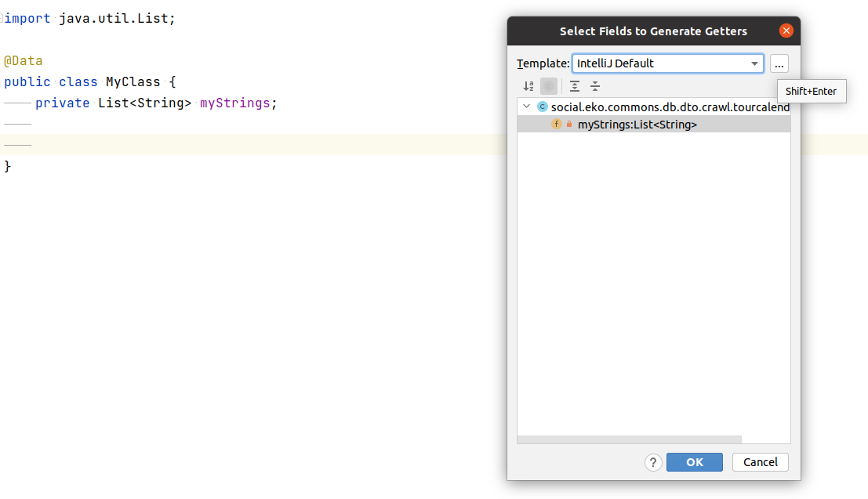Click the Template combo box showing IntelliJ Default
The height and width of the screenshot is (499, 868).
pos(663,63)
